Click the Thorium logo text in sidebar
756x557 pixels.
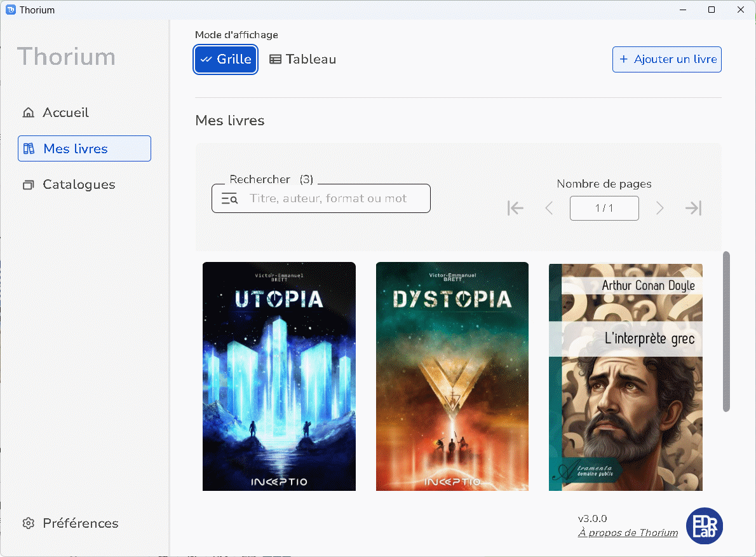click(67, 57)
